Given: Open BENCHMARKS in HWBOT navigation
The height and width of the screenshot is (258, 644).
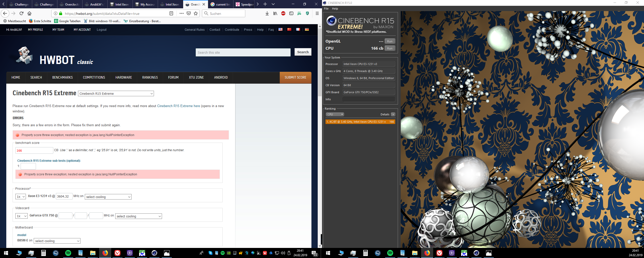Looking at the screenshot, I should (x=62, y=77).
